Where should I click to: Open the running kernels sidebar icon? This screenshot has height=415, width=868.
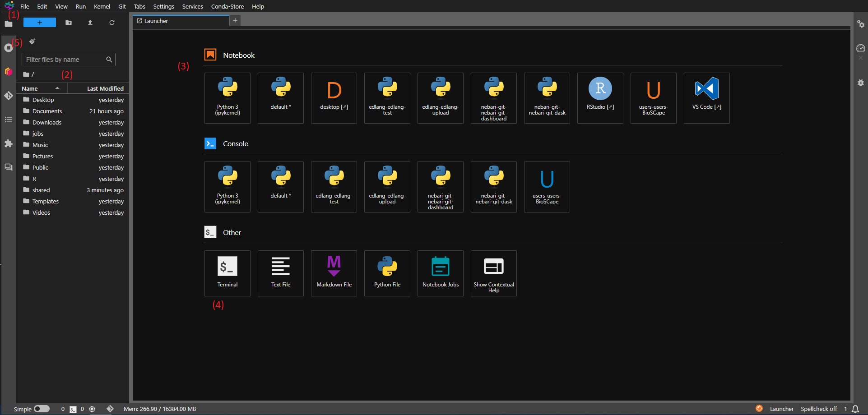[9, 48]
